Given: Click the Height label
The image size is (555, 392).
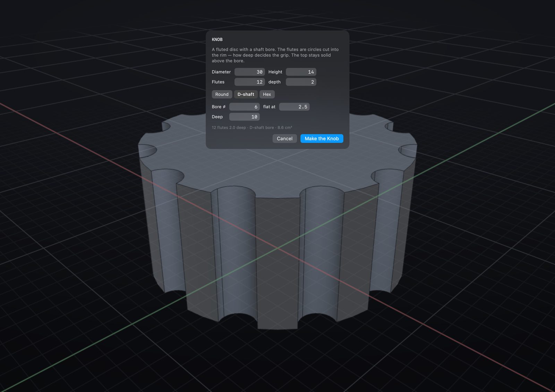Looking at the screenshot, I should pos(275,72).
